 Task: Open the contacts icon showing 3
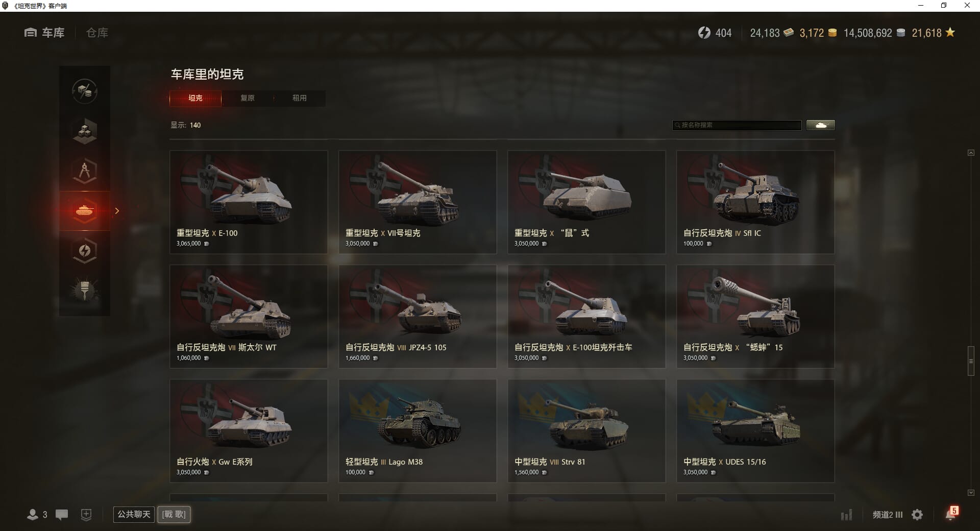coord(37,515)
